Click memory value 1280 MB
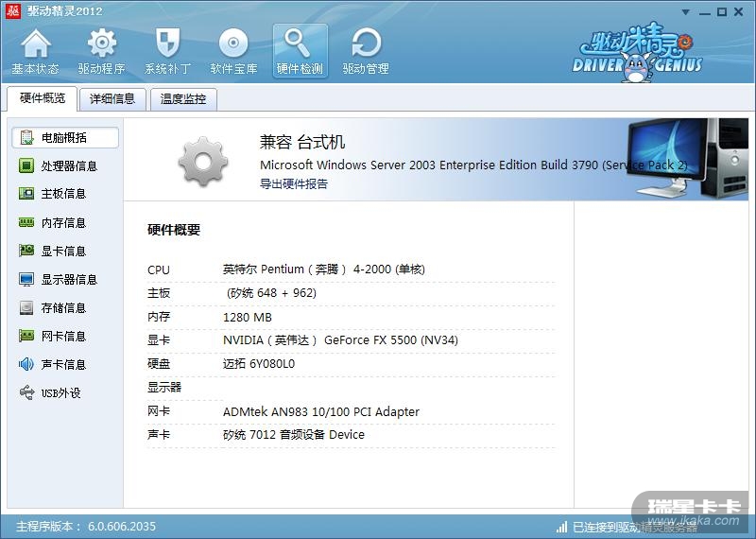The height and width of the screenshot is (539, 756). pos(248,317)
